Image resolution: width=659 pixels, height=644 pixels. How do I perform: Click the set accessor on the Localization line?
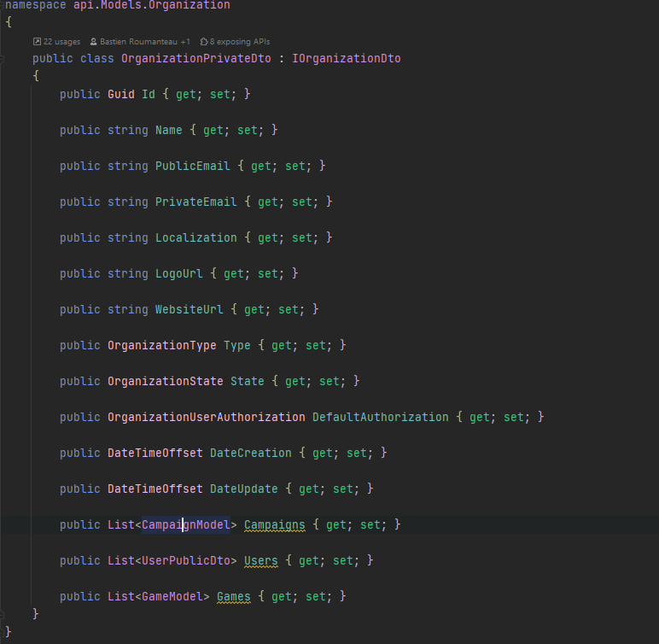point(302,237)
